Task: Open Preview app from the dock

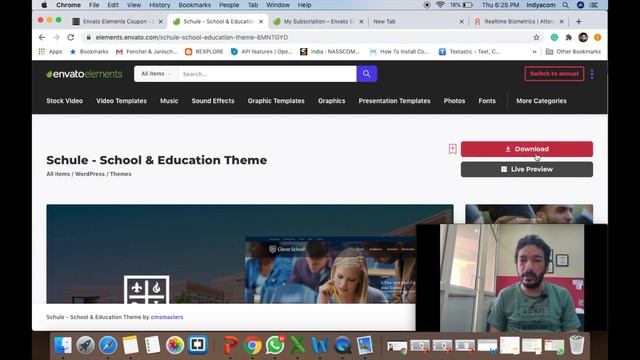Action: pyautogui.click(x=364, y=345)
